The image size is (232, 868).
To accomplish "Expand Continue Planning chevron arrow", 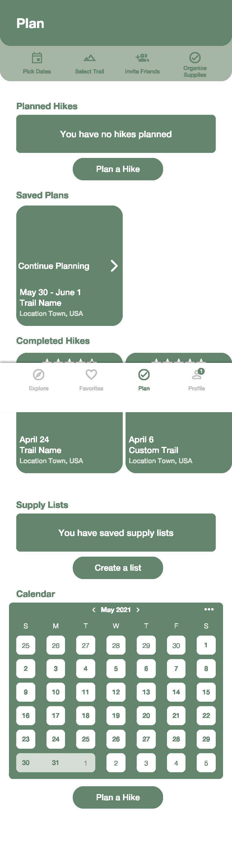I will (x=114, y=265).
